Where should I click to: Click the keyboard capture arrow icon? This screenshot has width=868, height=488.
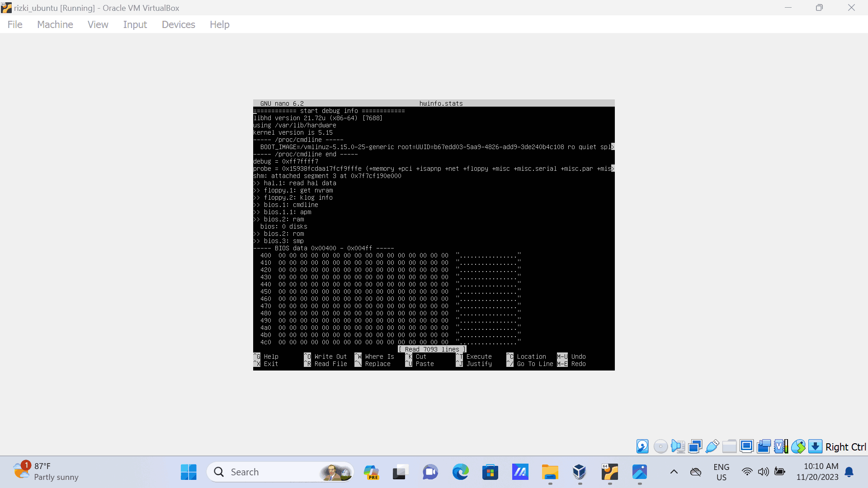click(815, 446)
